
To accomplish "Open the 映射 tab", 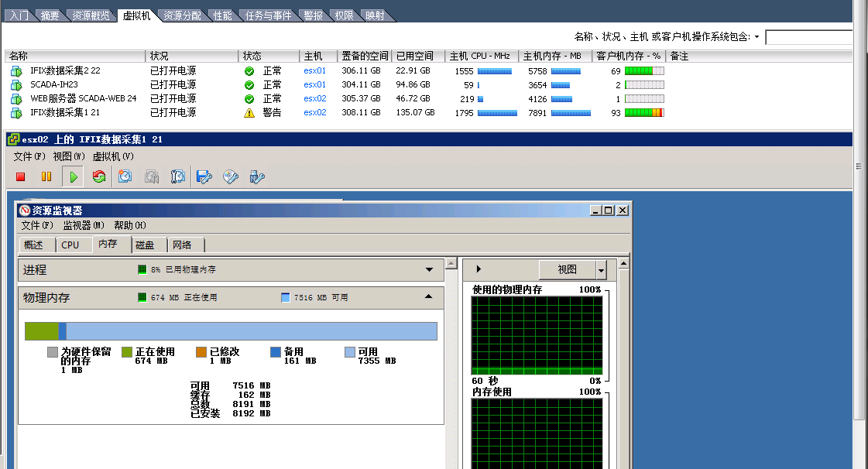I will point(375,15).
